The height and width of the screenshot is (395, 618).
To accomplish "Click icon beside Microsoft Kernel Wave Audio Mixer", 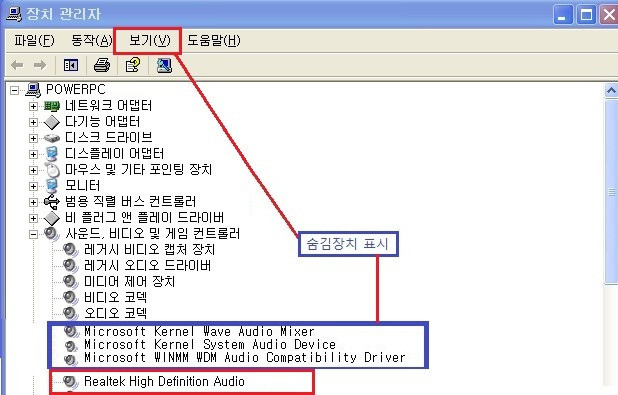I will point(72,332).
